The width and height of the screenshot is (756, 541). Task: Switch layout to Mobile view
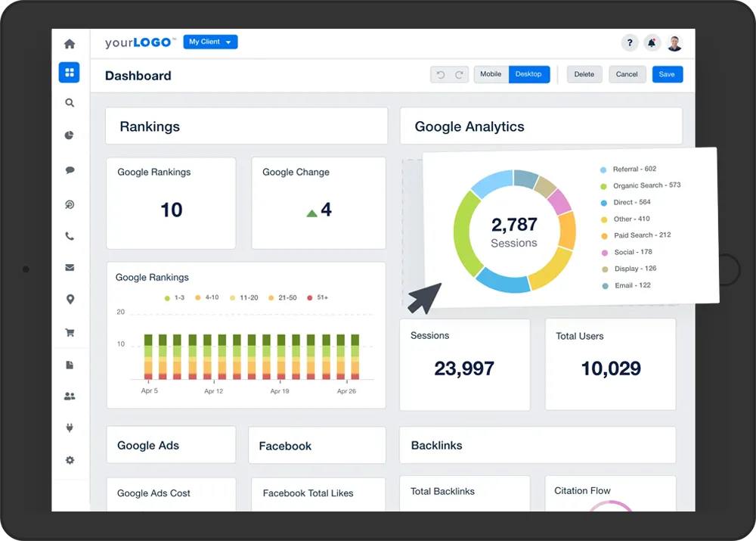click(x=491, y=74)
